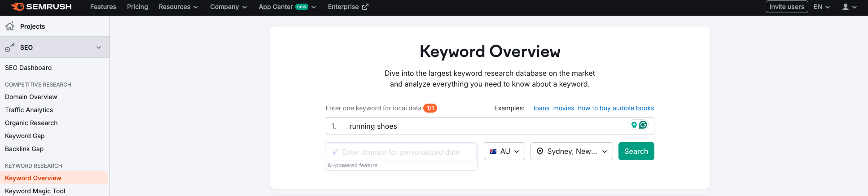Open the Sydney location dropdown
The image size is (868, 196).
[571, 152]
